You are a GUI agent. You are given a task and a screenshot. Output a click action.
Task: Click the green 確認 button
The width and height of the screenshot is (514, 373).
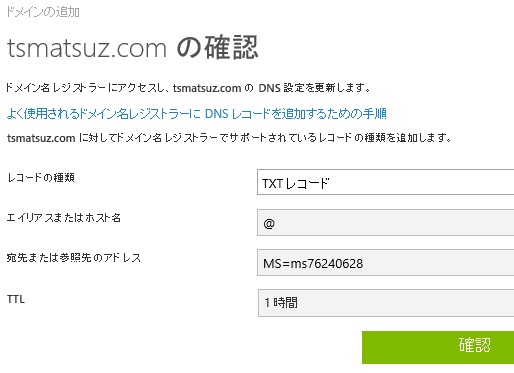coord(438,347)
